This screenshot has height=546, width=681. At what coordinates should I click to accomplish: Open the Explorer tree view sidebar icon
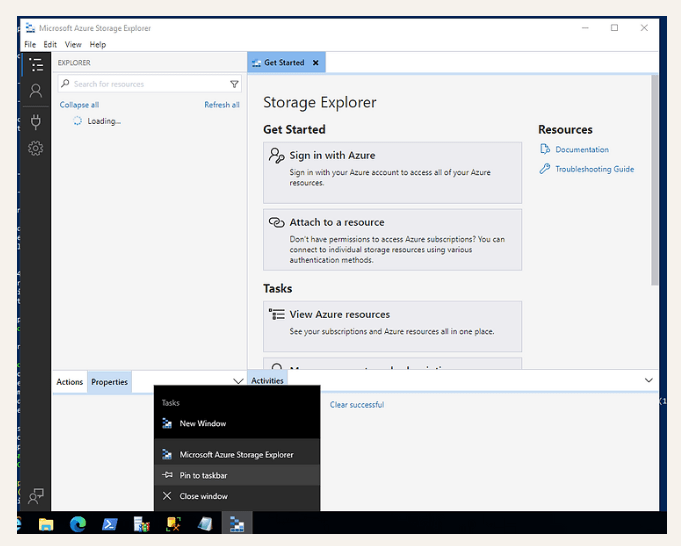click(36, 65)
